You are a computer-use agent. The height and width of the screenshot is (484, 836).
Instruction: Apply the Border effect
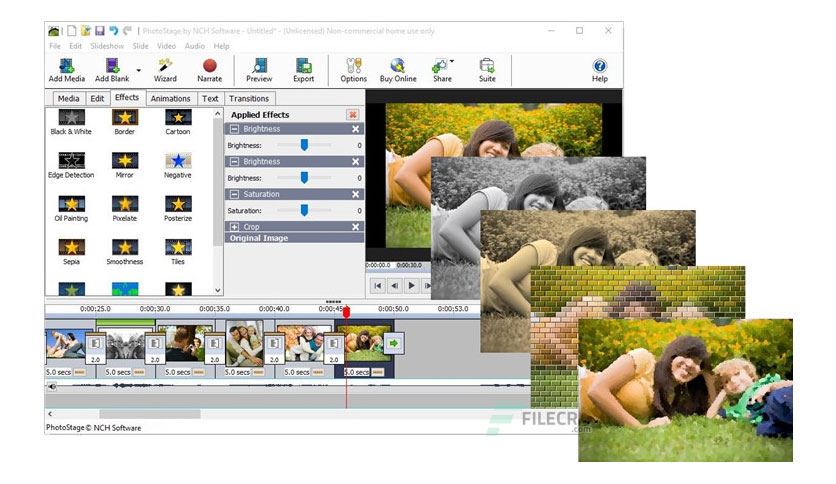pyautogui.click(x=125, y=122)
